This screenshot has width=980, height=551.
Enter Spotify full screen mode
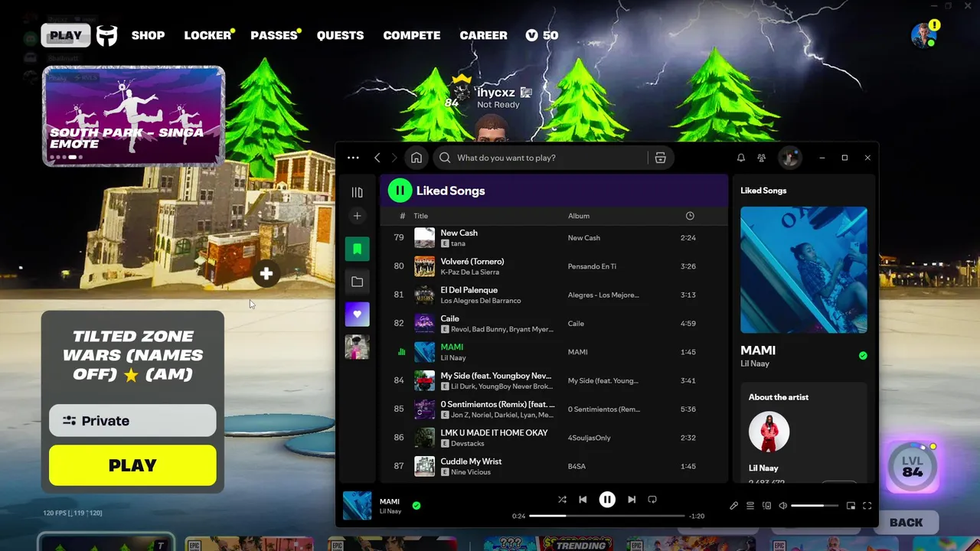867,506
